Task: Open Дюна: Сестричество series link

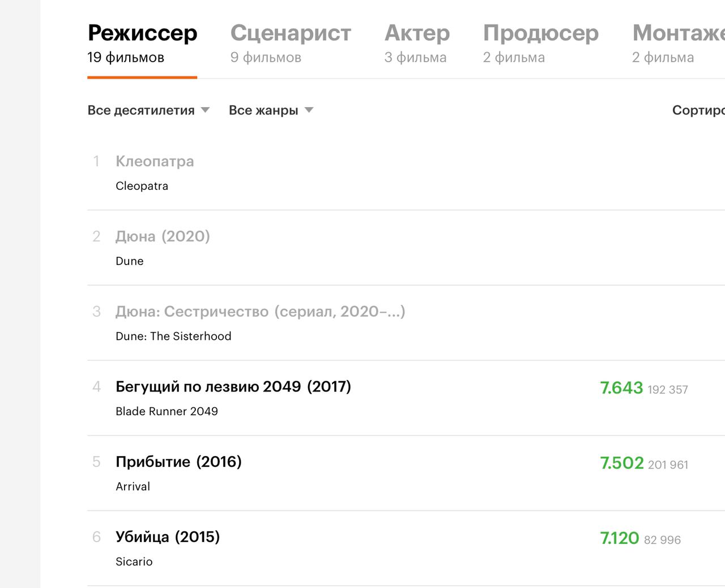Action: click(261, 312)
